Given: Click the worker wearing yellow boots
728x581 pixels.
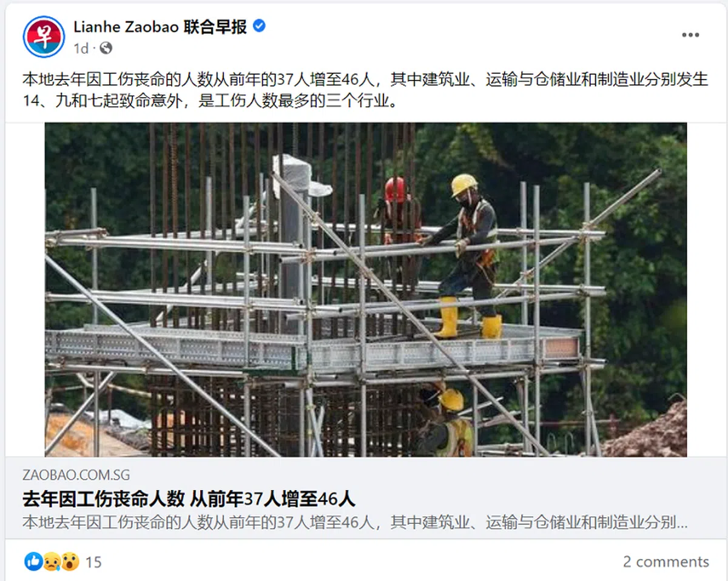Looking at the screenshot, I should pos(466,256).
